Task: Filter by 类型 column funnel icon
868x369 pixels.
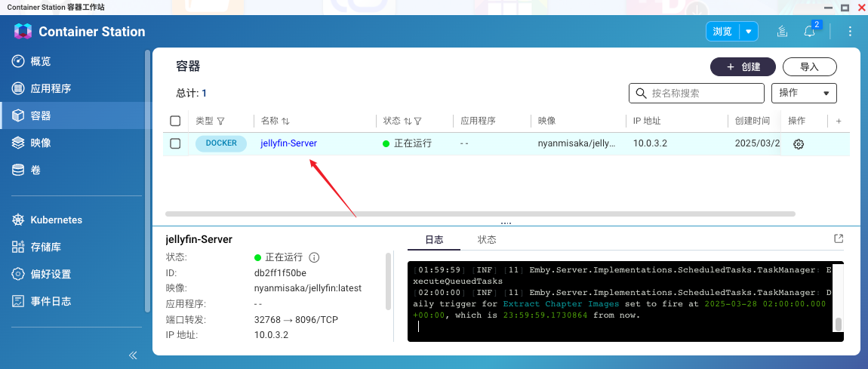Action: 221,121
